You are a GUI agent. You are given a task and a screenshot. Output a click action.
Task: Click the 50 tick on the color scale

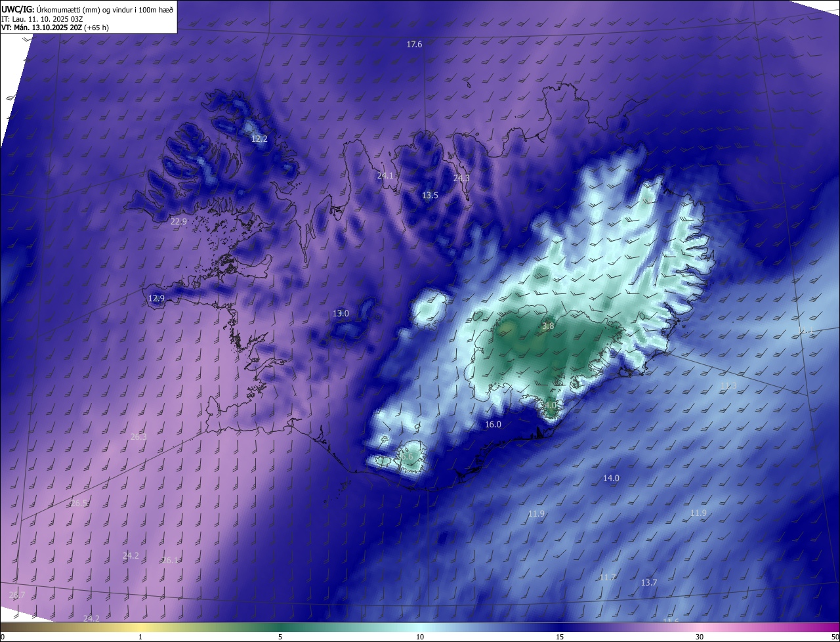pos(835,637)
